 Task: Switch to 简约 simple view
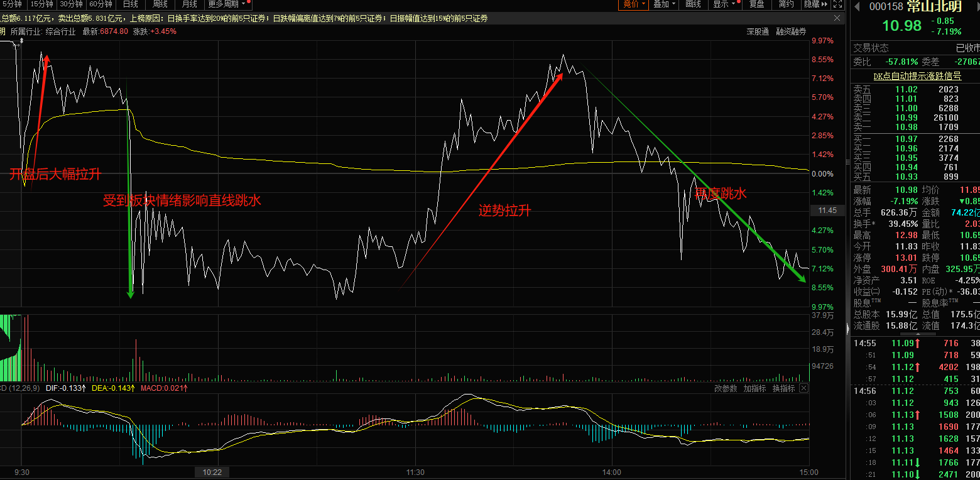click(786, 4)
